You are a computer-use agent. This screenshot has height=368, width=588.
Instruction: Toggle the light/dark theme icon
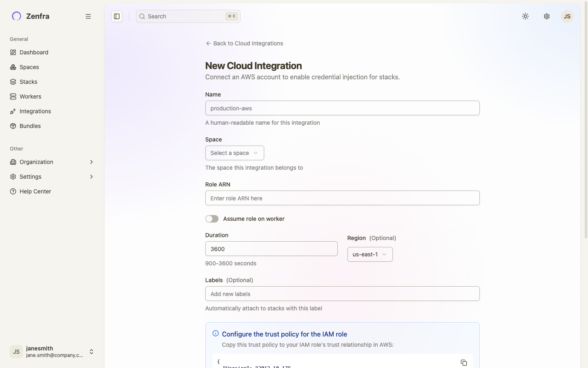pos(525,16)
